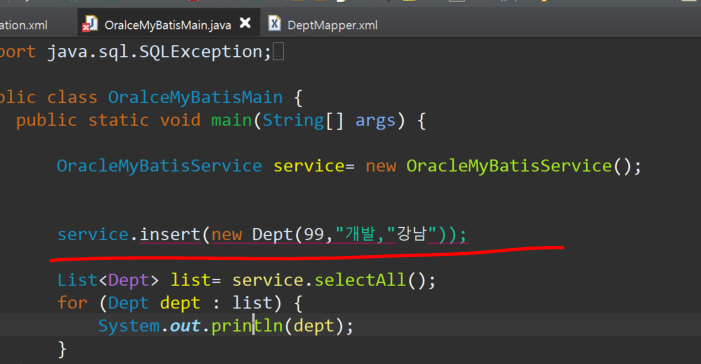Click the String[] parameter type
Viewport: 701px width, 364px height.
coord(303,121)
